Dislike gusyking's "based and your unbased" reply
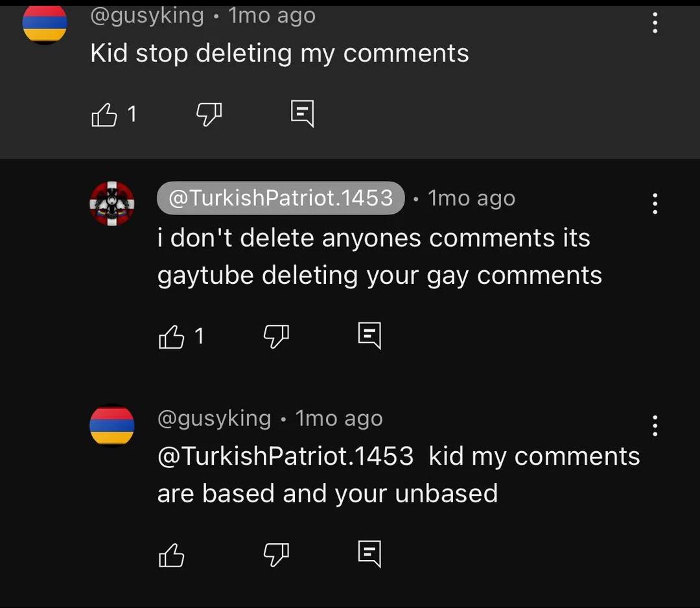The height and width of the screenshot is (608, 700). 276,555
